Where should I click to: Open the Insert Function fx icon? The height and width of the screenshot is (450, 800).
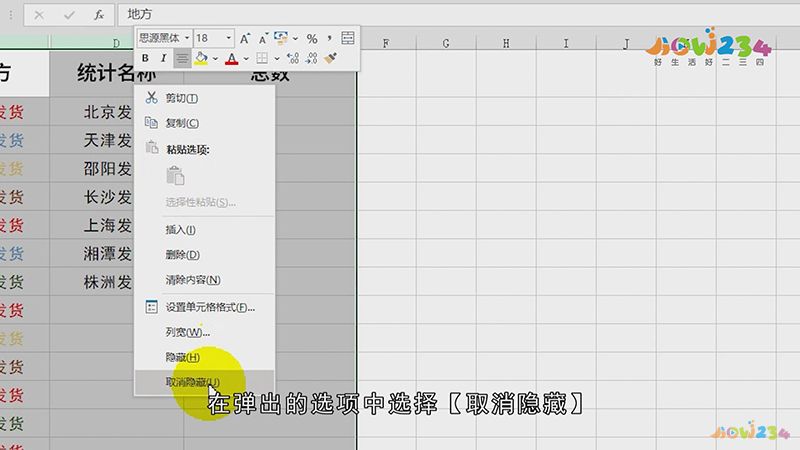pyautogui.click(x=99, y=15)
